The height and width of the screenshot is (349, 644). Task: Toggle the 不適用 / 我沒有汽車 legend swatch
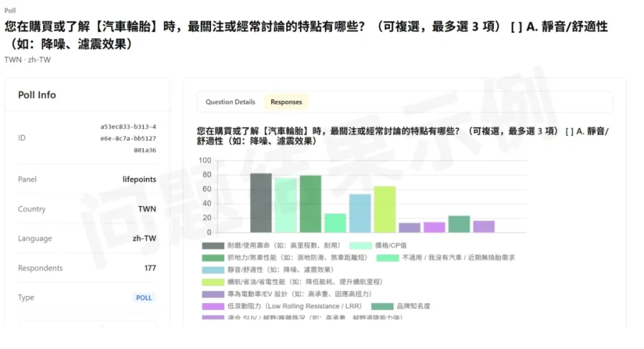[x=388, y=258]
